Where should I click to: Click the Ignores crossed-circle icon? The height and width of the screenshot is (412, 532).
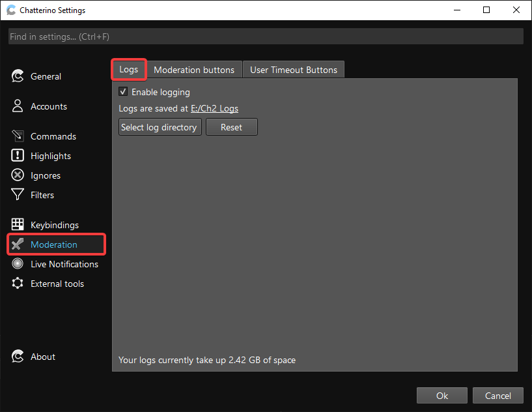(x=18, y=175)
